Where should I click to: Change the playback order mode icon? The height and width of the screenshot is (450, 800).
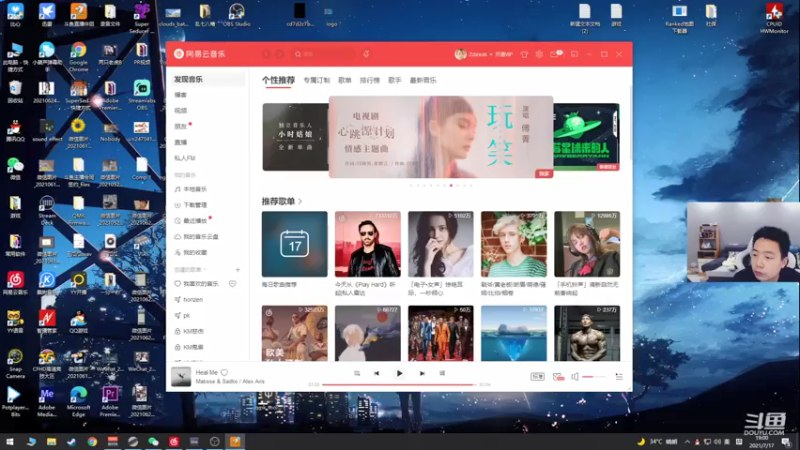(357, 373)
